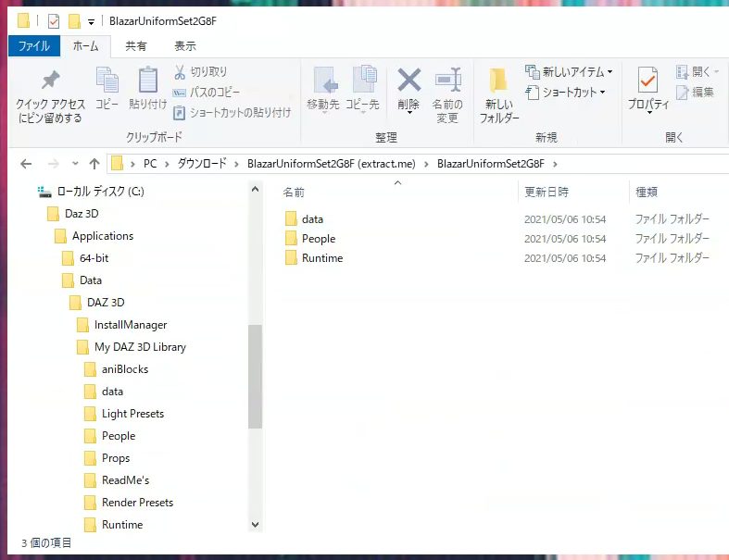Viewport: 729px width, 560px height.
Task: Click the Delete (削除) X icon
Action: point(409,80)
